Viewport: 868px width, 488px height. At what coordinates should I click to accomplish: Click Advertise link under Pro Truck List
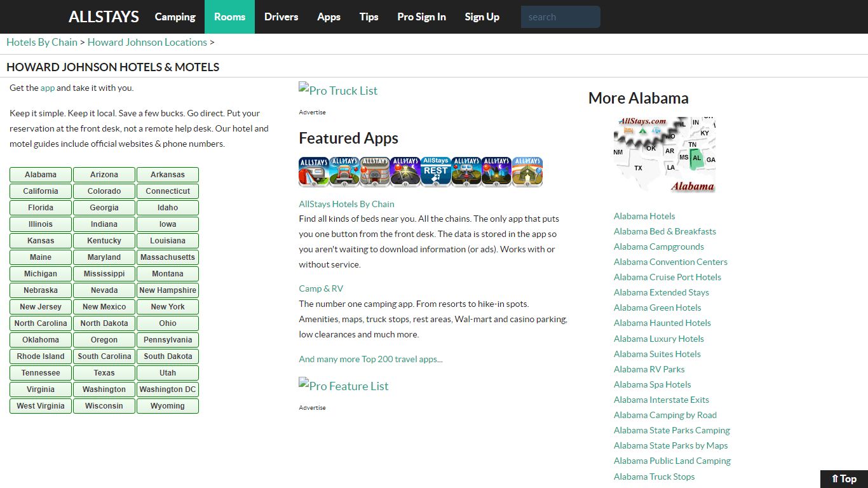(313, 112)
